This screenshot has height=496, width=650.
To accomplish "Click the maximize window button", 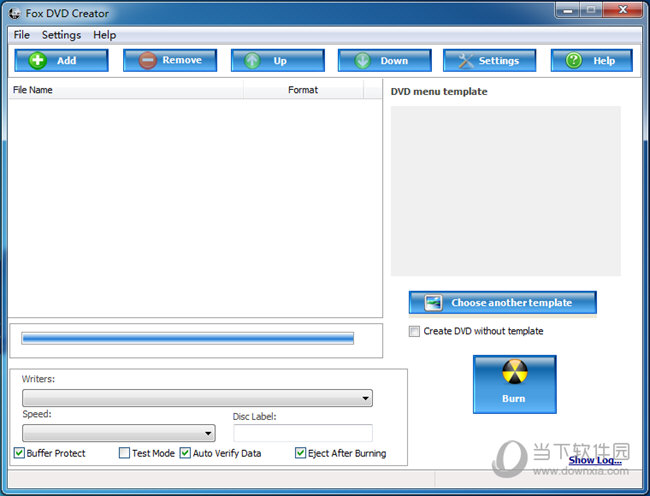I will point(592,9).
